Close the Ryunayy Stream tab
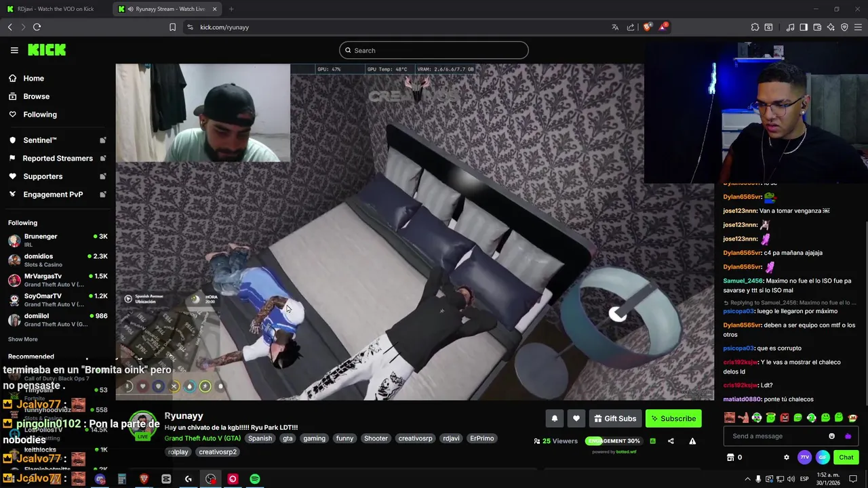 coord(215,9)
